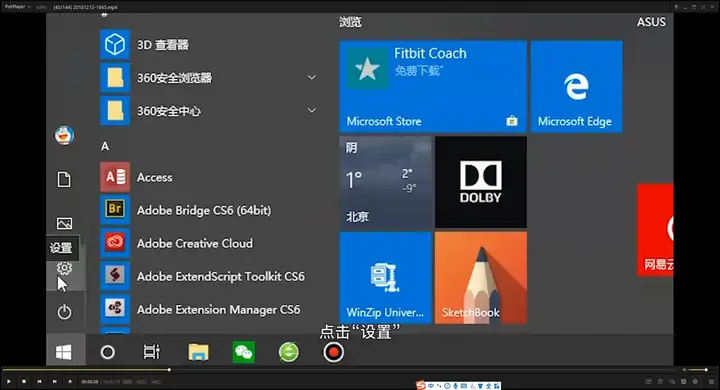
Task: Click the 设置 gear in Start sidebar
Action: (64, 268)
